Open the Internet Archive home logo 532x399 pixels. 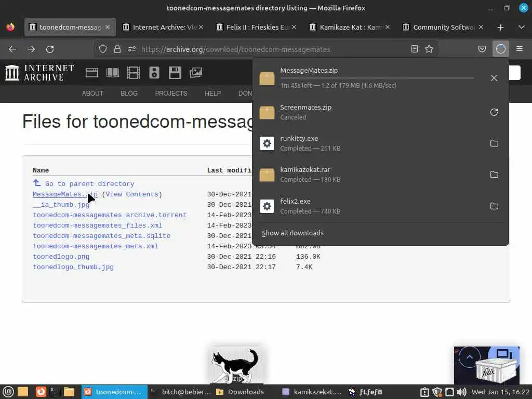(39, 73)
